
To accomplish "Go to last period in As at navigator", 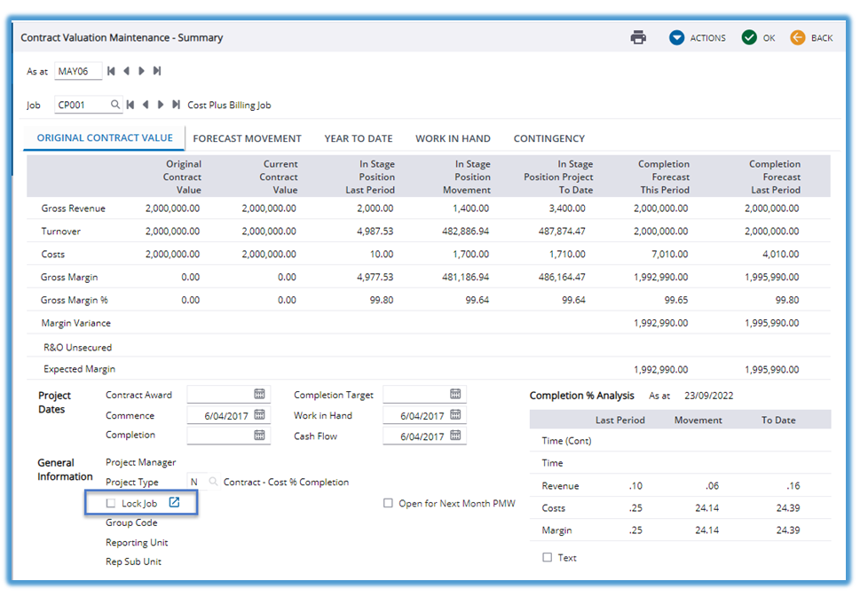I will pos(157,71).
